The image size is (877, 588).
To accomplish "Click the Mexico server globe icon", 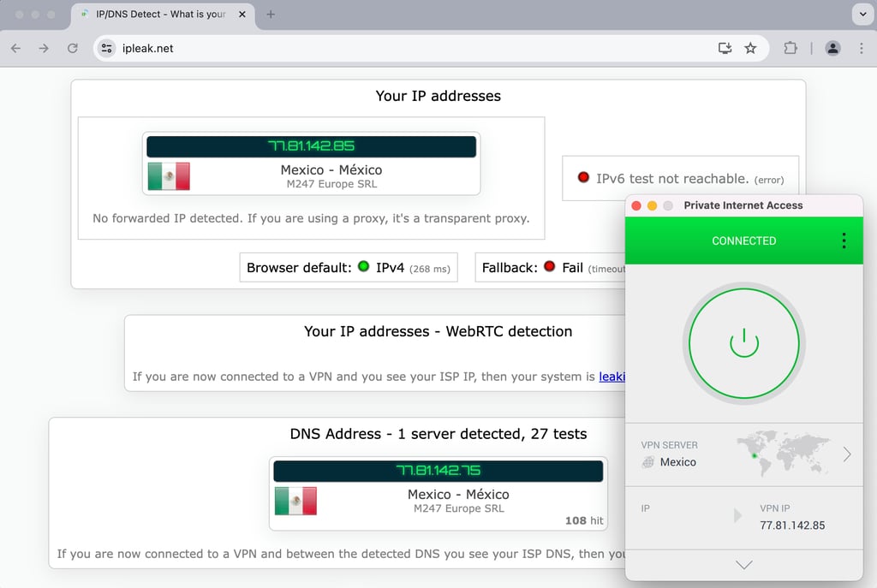I will [648, 462].
